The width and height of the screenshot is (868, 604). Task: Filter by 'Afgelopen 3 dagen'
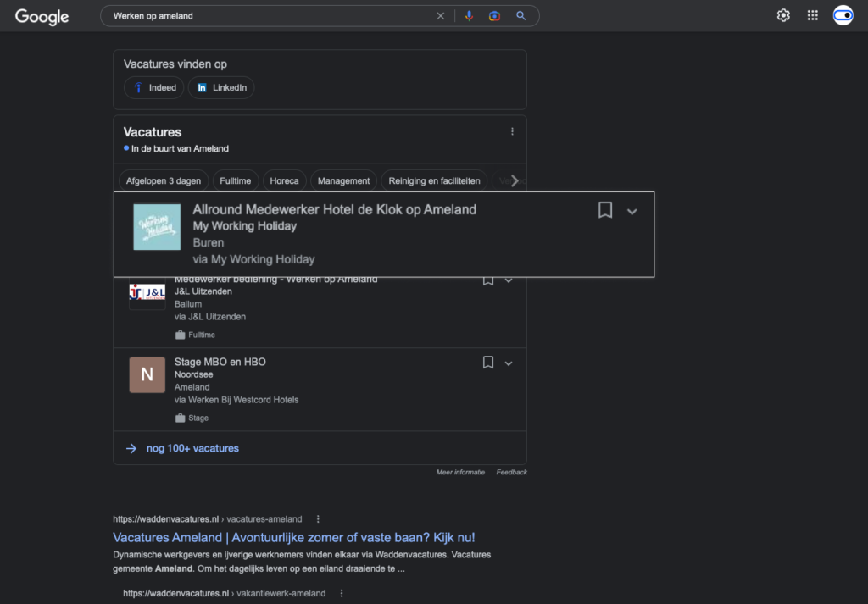[x=164, y=181]
